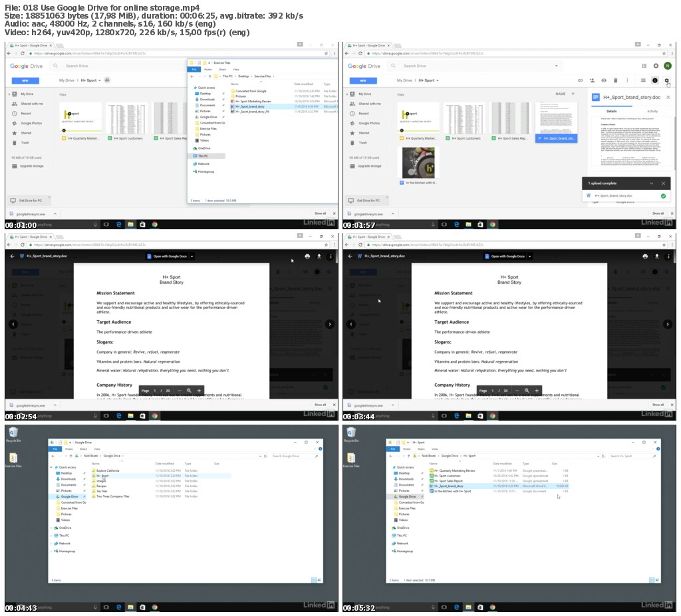In the 00:01:57 frame, open the H+ Sport breadcrumb dropdown

[x=438, y=80]
